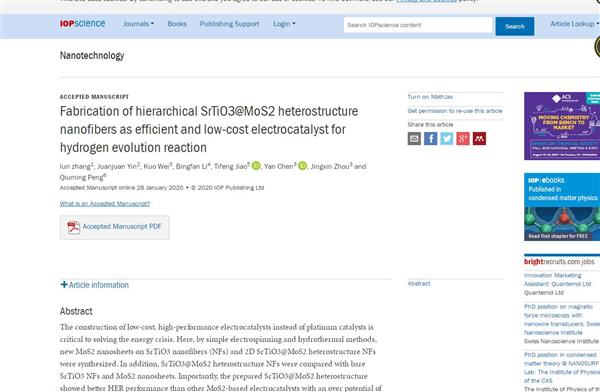Open the Journals dropdown menu
600x392 pixels.
[x=138, y=24]
